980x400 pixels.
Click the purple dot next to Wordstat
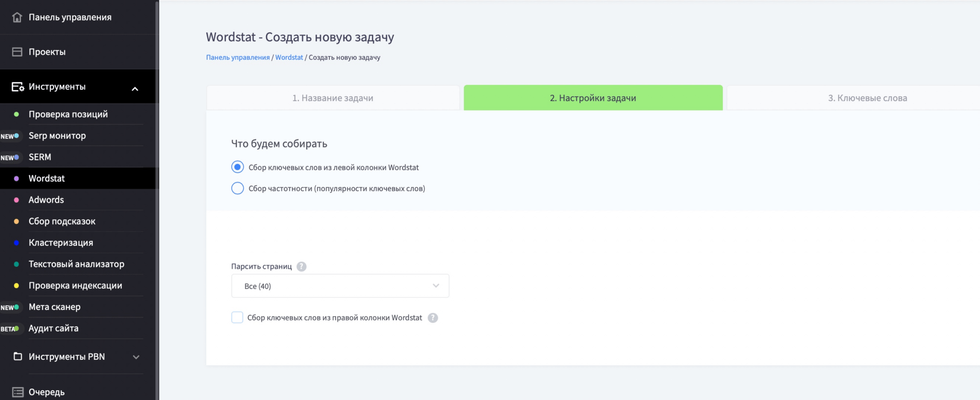coord(16,179)
